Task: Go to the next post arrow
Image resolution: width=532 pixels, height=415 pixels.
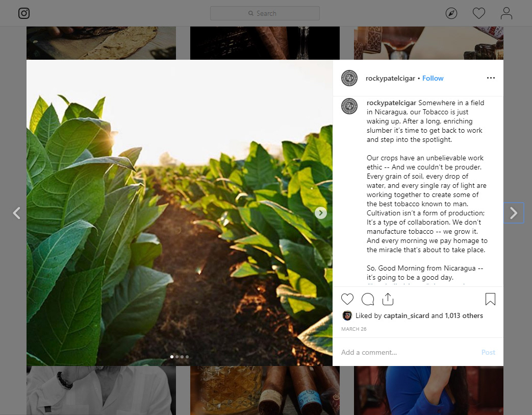Action: [x=514, y=213]
